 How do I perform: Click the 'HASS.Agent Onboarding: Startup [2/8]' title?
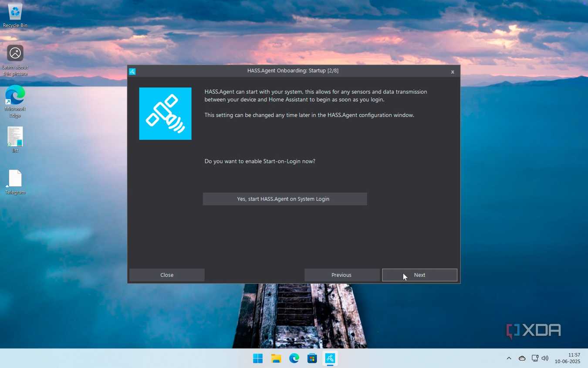point(293,71)
